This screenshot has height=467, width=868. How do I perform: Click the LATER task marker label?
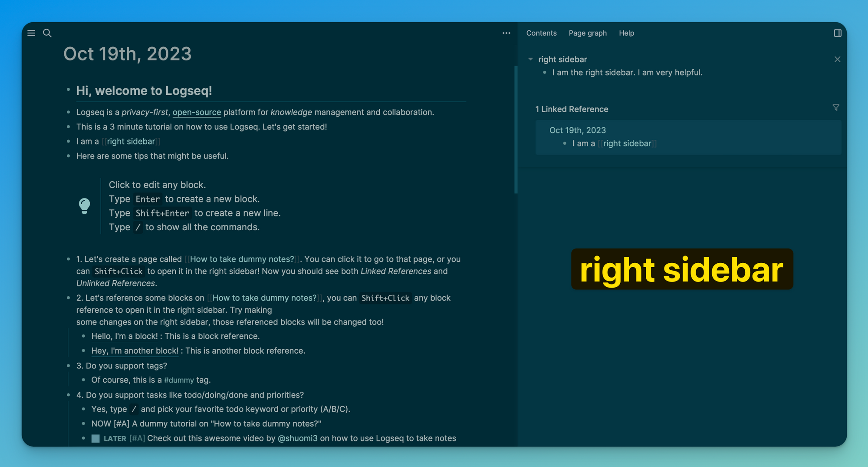(x=115, y=439)
